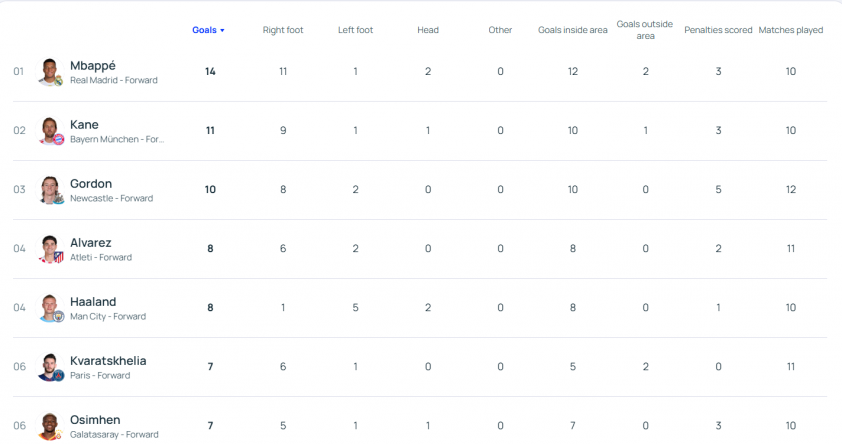Sort by Goals column header
842x444 pixels.
pos(204,30)
